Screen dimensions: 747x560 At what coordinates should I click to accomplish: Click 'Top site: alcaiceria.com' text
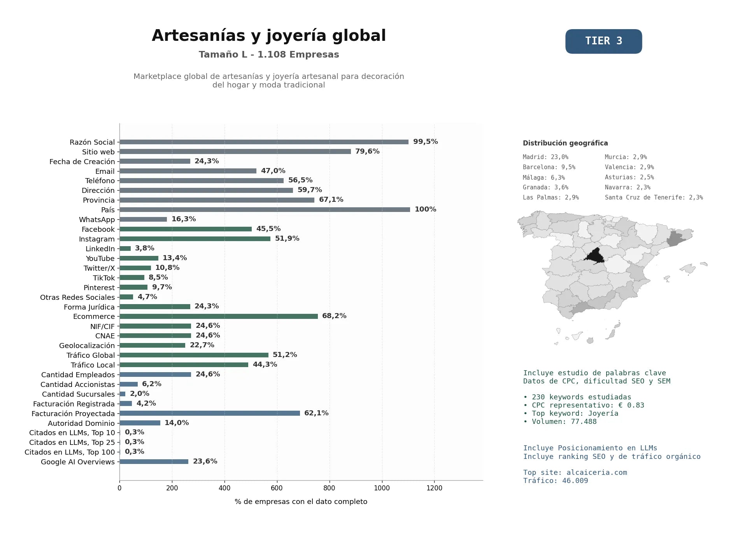pyautogui.click(x=575, y=472)
